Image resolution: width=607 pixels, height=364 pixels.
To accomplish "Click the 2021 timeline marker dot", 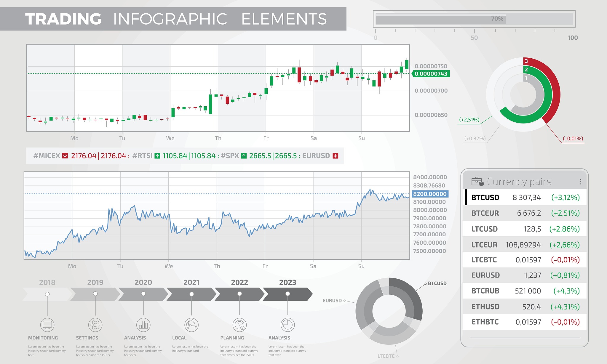I will click(x=191, y=294).
